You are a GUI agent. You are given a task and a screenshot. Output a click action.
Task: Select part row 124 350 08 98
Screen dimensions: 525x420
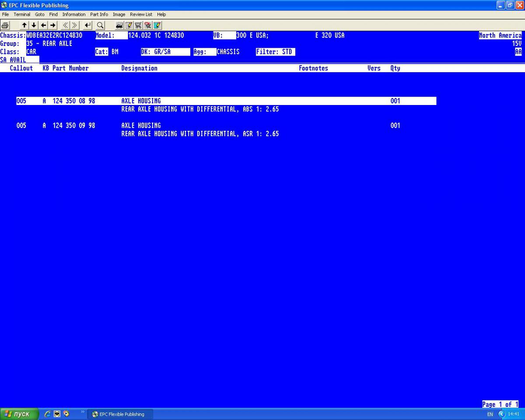click(226, 101)
